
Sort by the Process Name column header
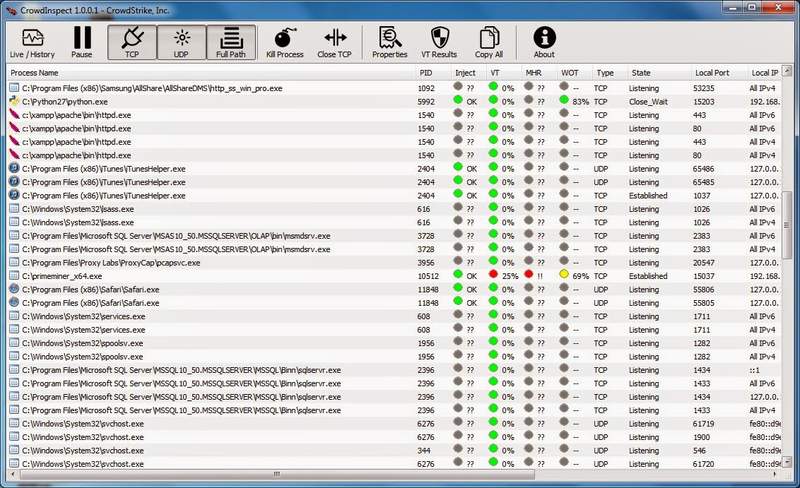point(211,72)
